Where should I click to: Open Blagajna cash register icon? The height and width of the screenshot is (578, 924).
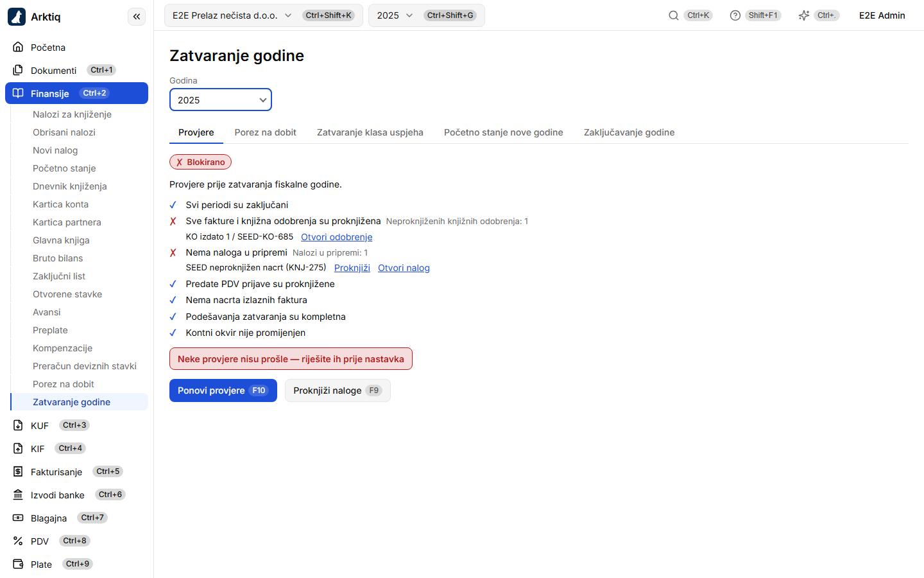pyautogui.click(x=18, y=518)
